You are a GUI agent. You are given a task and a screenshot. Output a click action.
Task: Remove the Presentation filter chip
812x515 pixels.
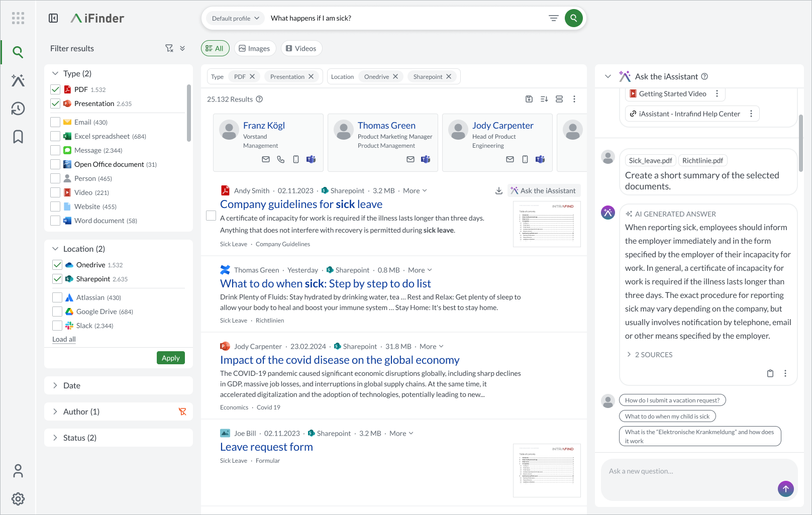tap(311, 76)
